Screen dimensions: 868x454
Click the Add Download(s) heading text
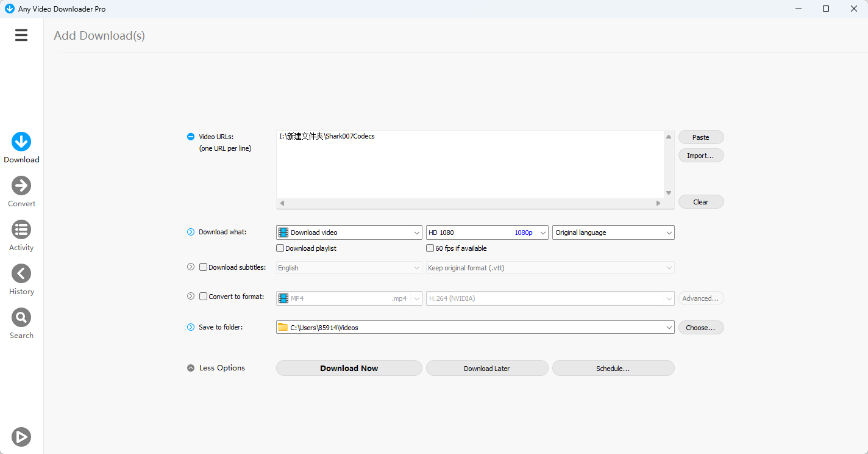pos(99,35)
